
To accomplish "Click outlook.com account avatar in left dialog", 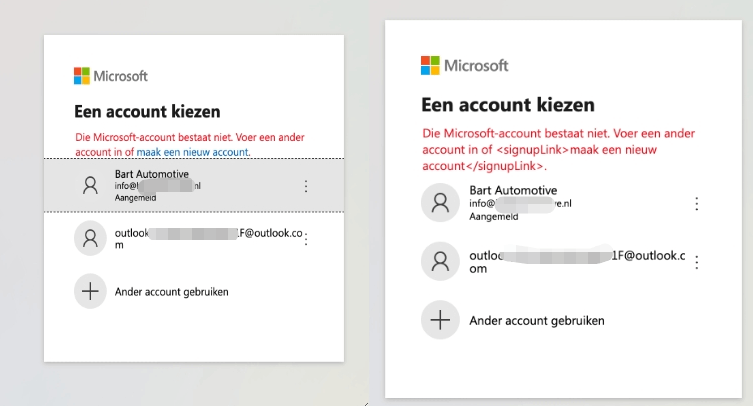I will coord(90,238).
